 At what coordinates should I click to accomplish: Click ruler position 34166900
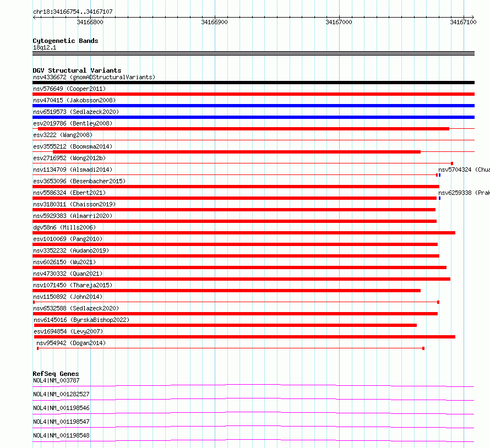pyautogui.click(x=214, y=22)
